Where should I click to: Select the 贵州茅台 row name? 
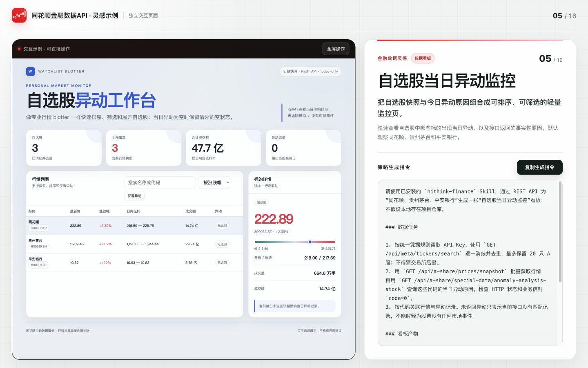[35, 240]
